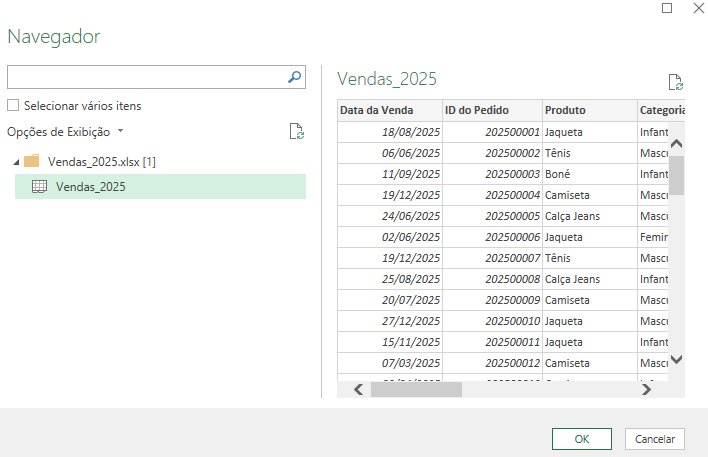This screenshot has height=457, width=708.
Task: Select order ID 202500001
Action: (492, 132)
